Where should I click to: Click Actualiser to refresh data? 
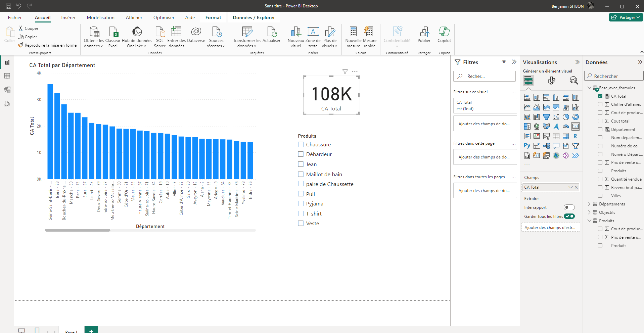(271, 35)
